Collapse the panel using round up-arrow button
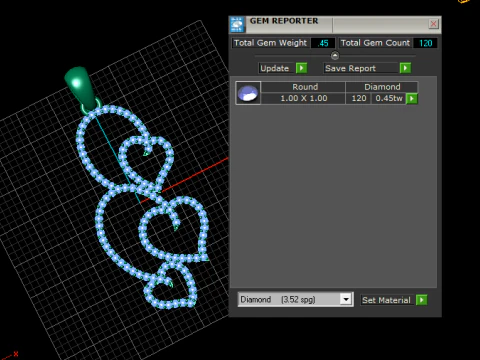The image size is (480, 360). [335, 56]
